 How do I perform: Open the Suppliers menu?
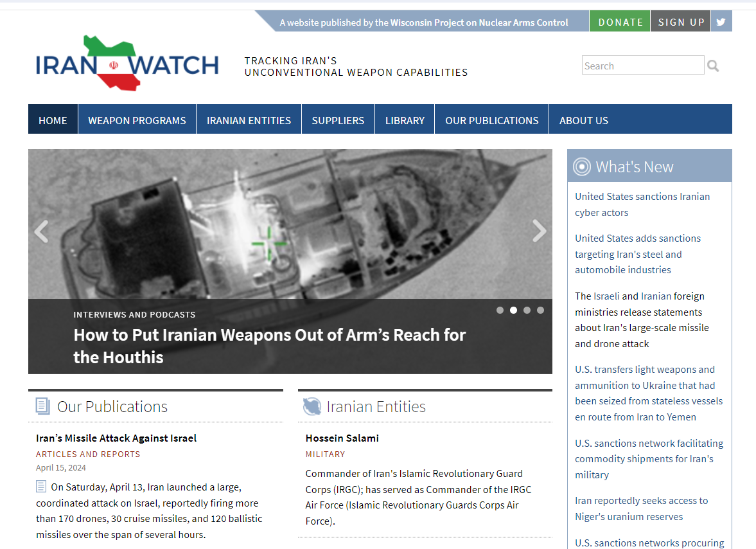point(338,120)
